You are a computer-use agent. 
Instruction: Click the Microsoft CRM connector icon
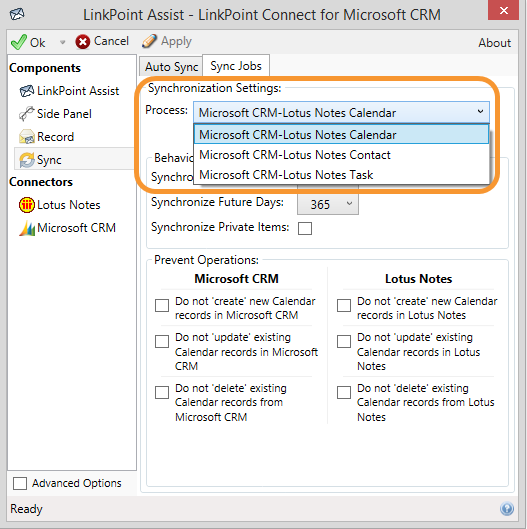click(x=27, y=228)
